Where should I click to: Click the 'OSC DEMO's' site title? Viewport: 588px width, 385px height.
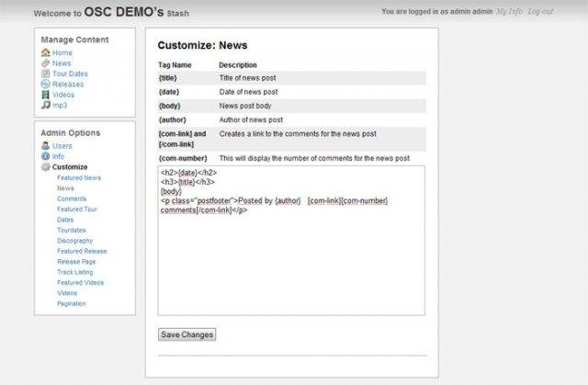pos(124,12)
